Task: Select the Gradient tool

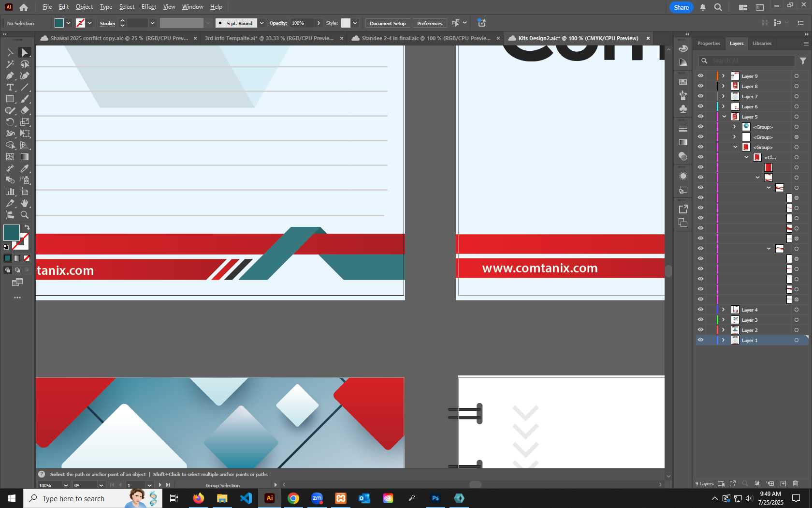Action: [25, 157]
